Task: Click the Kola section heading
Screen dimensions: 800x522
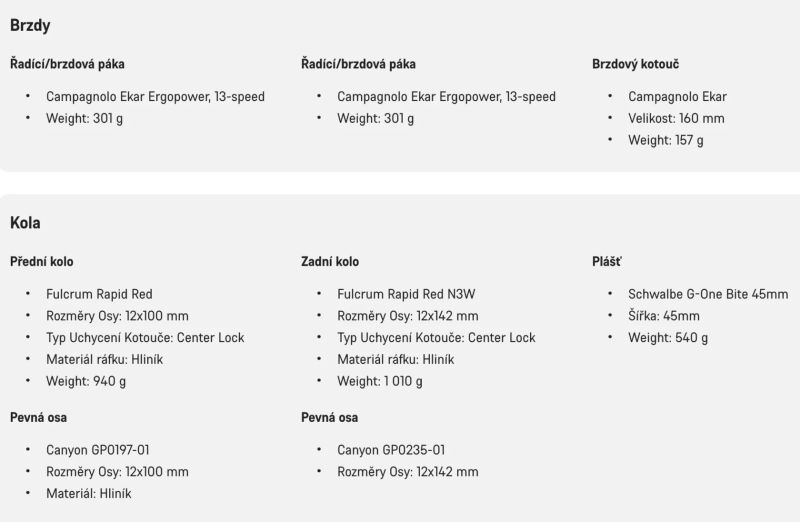Action: [25, 223]
